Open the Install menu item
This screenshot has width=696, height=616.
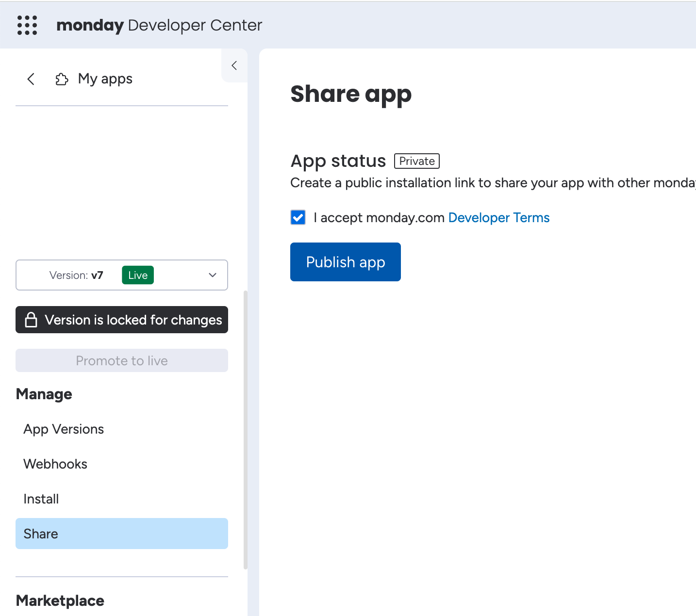(x=122, y=499)
